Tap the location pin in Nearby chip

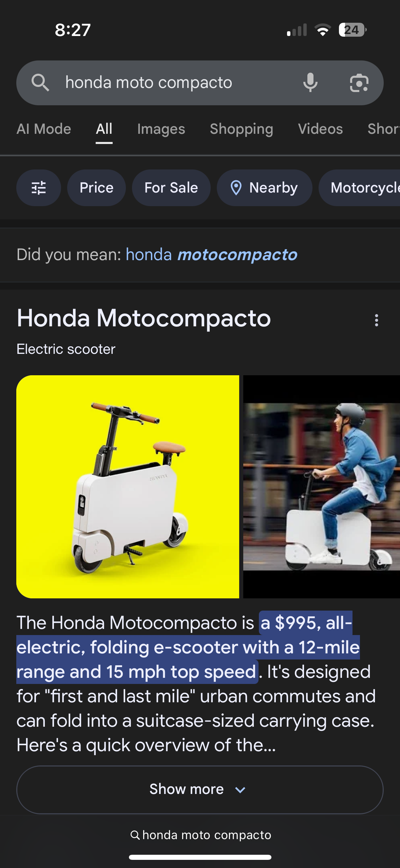click(x=236, y=188)
